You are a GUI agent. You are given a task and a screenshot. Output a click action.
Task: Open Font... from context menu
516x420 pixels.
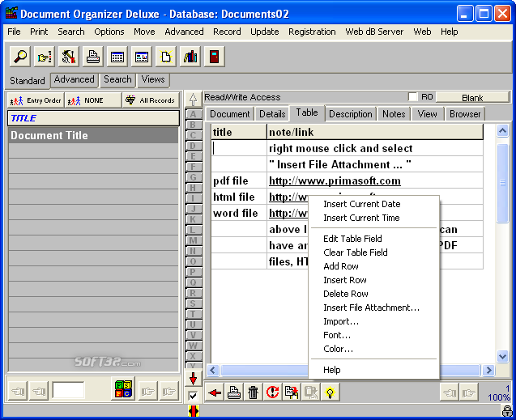click(x=337, y=335)
